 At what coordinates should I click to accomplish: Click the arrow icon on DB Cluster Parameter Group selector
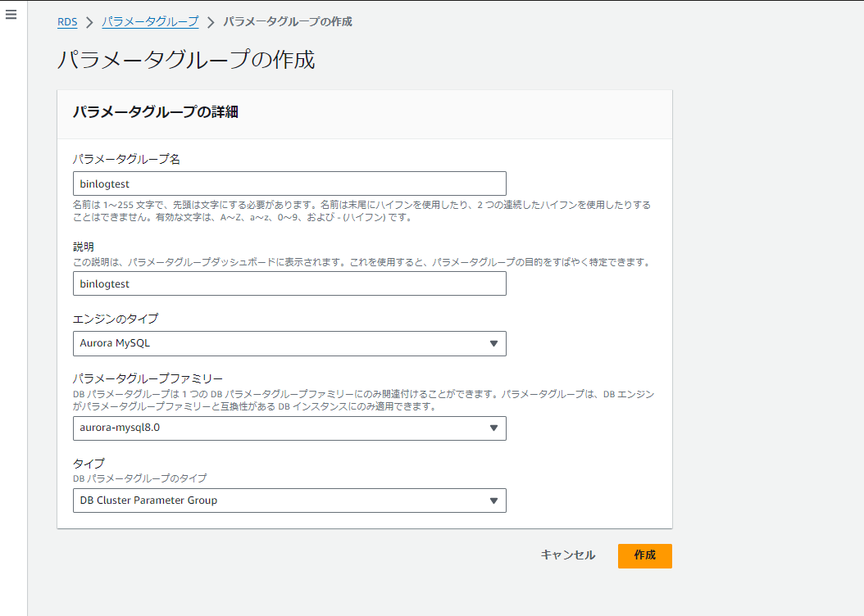tap(494, 500)
